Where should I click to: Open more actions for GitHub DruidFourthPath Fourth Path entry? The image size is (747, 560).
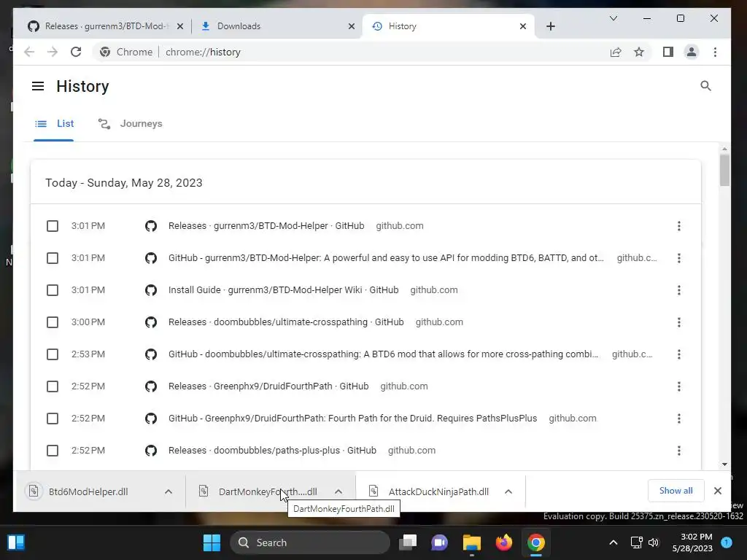click(679, 419)
